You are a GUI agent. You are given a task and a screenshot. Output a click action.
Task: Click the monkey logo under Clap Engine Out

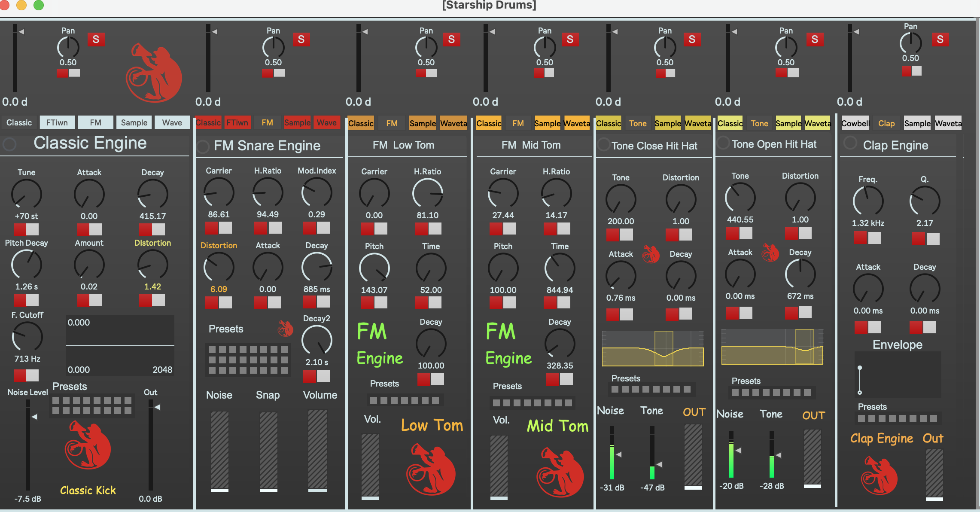[x=879, y=475]
